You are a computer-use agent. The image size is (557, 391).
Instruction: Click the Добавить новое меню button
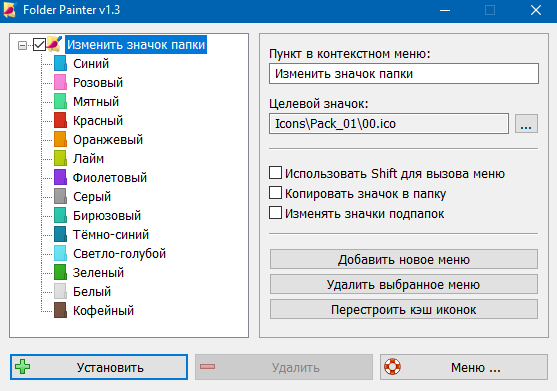(404, 259)
